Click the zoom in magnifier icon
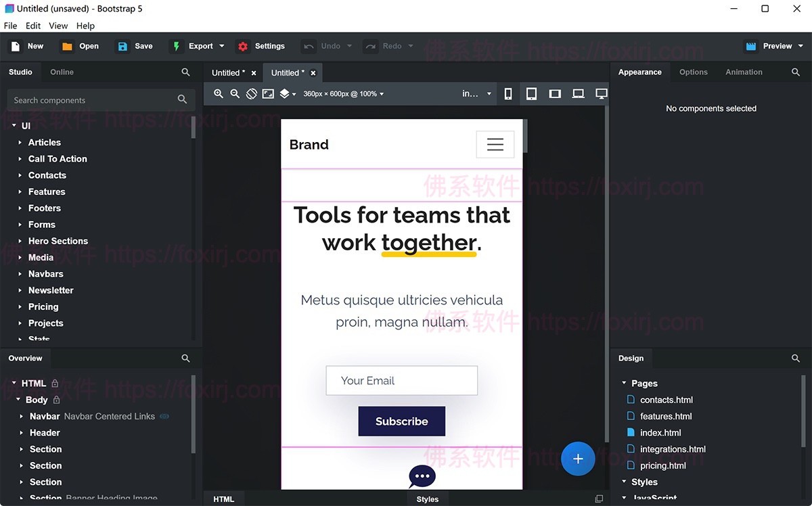The image size is (812, 506). [x=219, y=94]
